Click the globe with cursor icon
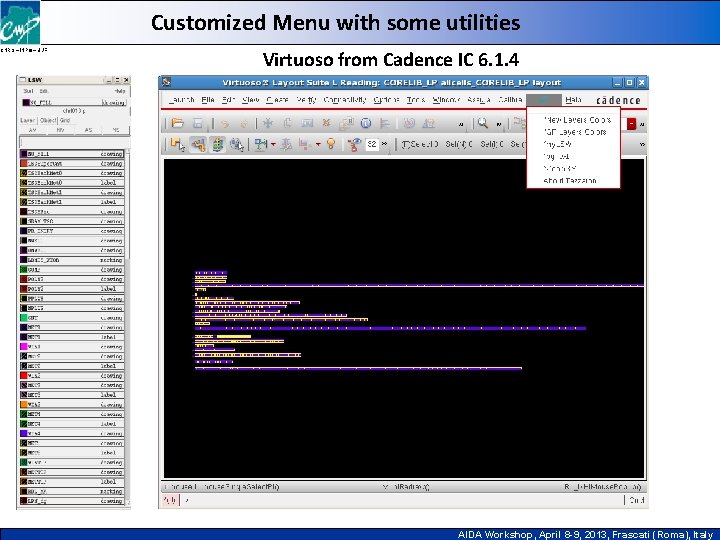Viewport: 720px width, 540px height. pyautogui.click(x=237, y=145)
